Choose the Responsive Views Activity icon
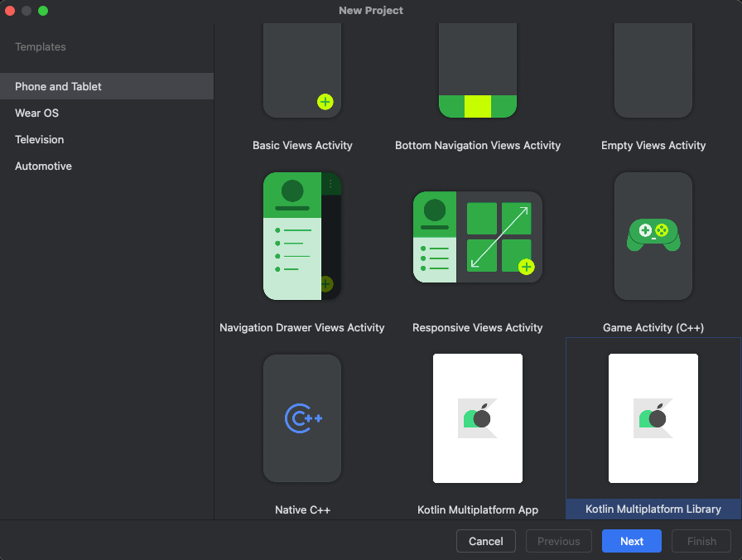Screen dimensions: 742x560 click(x=478, y=237)
